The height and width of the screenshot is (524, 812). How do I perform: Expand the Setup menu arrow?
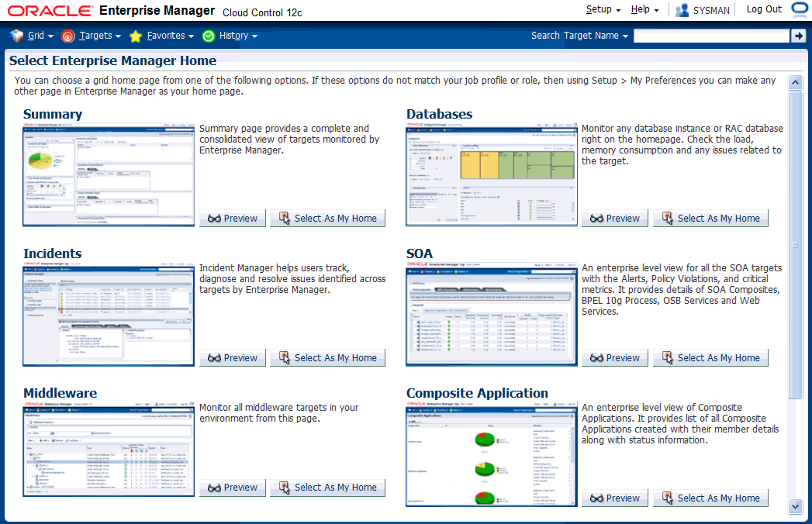[x=618, y=10]
